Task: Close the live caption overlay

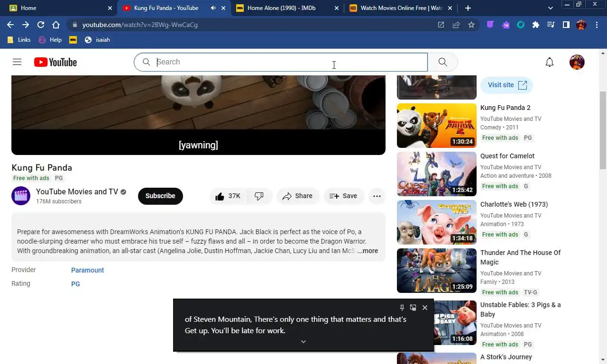Action: click(425, 308)
